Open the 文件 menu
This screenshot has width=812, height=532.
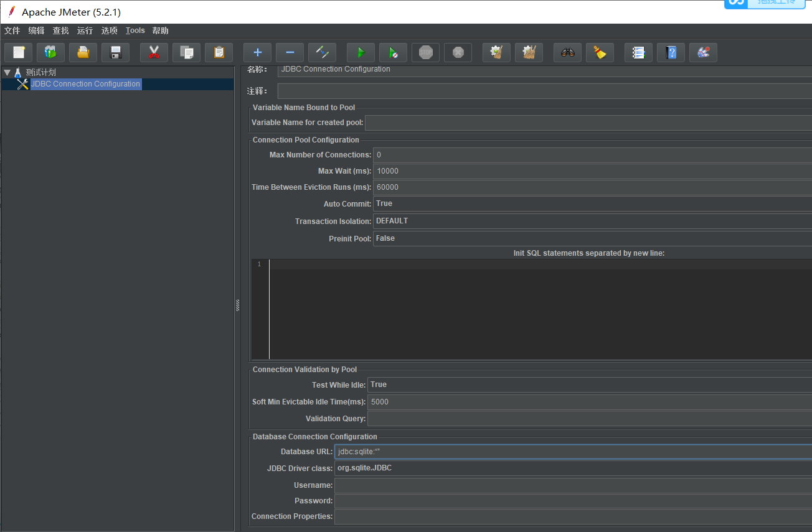pos(12,30)
